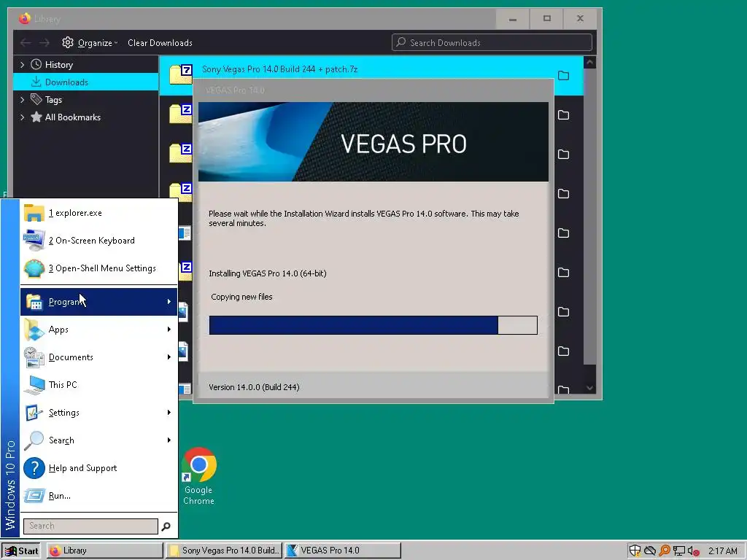
Task: Click the network tray icon
Action: pyautogui.click(x=679, y=551)
